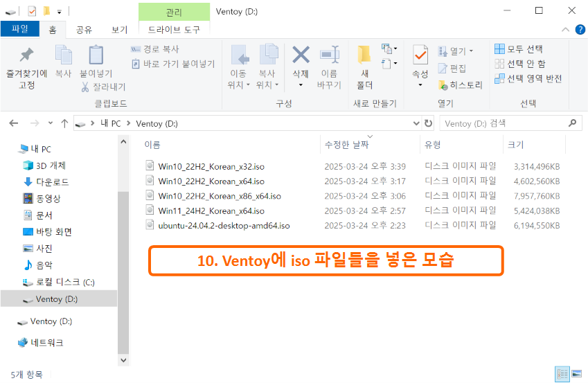Open recent locations dropdown arrow
Screen dimensions: 588x383
[51, 123]
